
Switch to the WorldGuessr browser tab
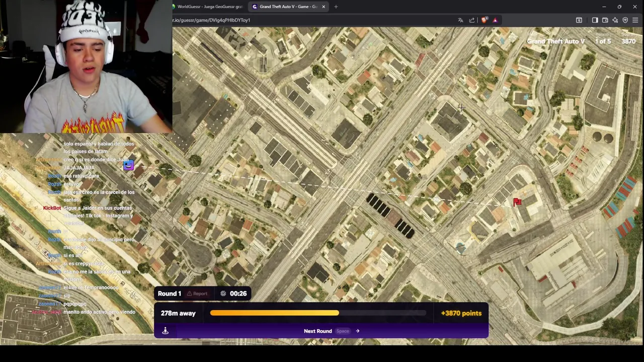208,7
